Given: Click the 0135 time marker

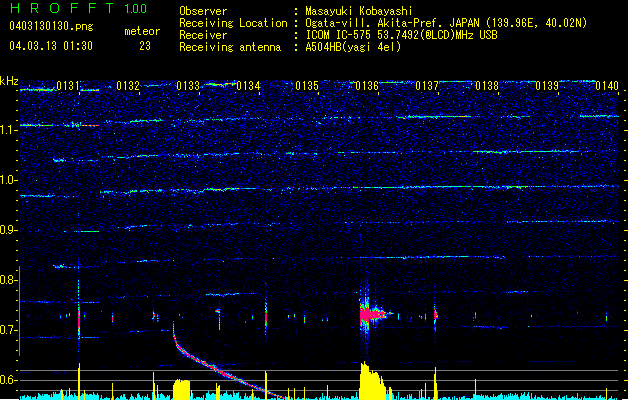Looking at the screenshot, I should (307, 86).
